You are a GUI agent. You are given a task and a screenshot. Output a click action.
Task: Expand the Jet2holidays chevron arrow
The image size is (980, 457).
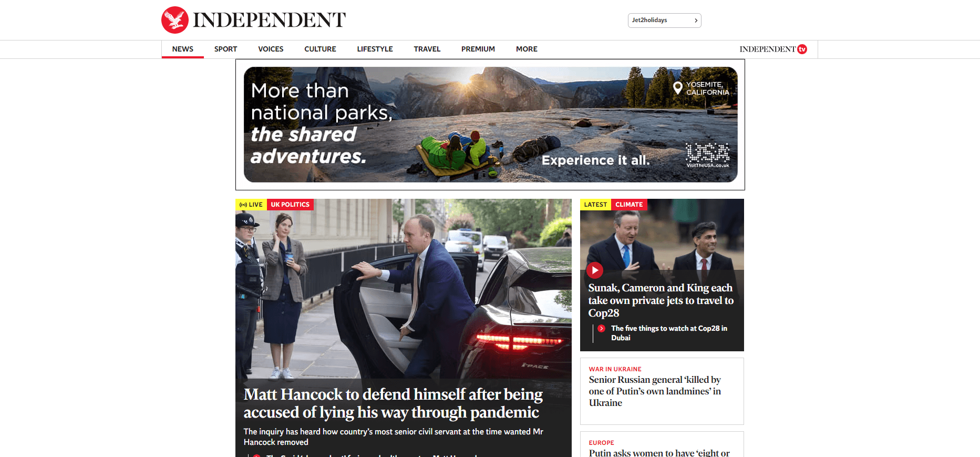click(696, 21)
